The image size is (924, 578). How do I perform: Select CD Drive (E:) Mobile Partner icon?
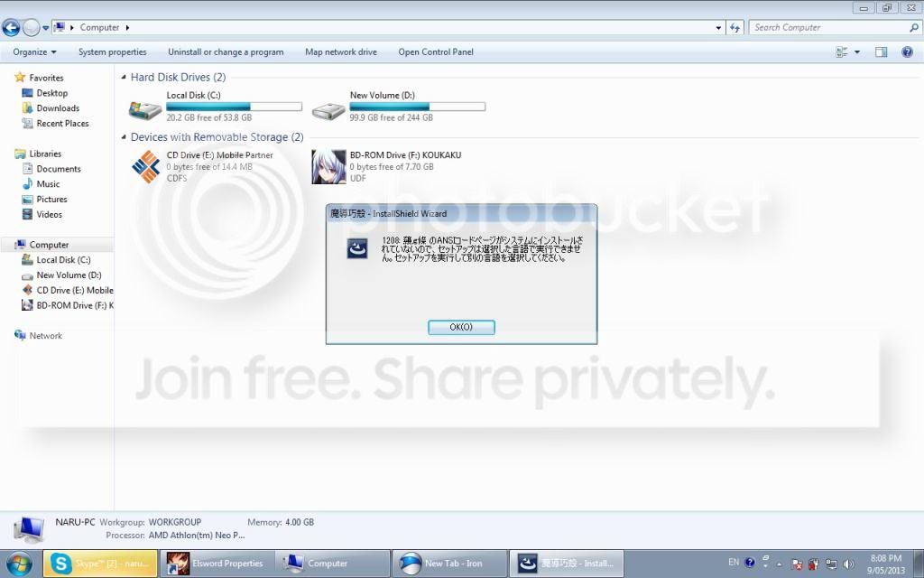pyautogui.click(x=145, y=167)
